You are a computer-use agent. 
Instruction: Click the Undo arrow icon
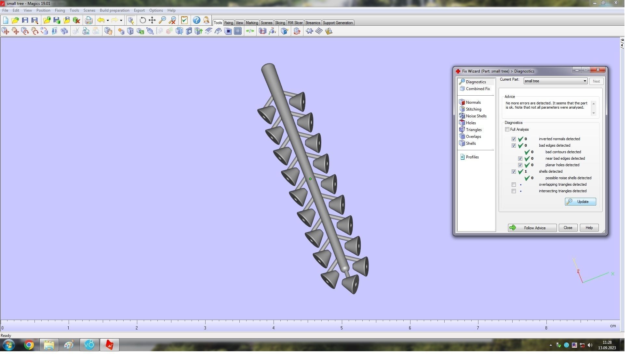101,20
